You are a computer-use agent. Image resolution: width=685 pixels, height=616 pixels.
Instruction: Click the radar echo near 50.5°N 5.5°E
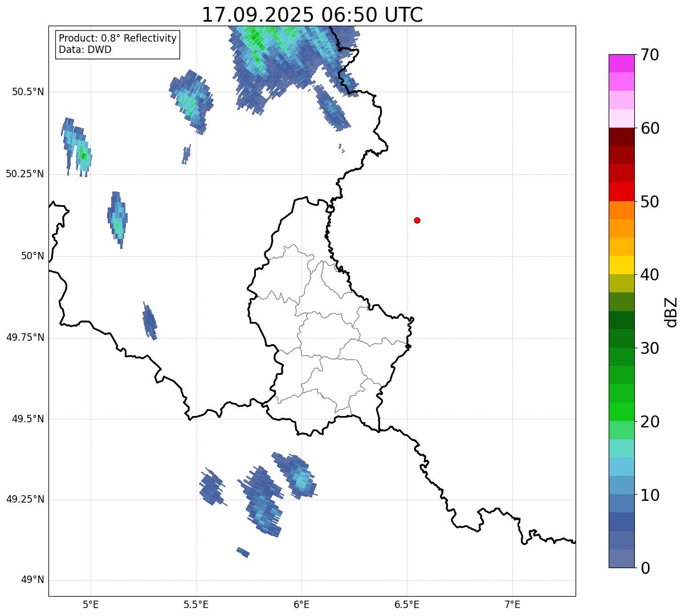(x=191, y=101)
